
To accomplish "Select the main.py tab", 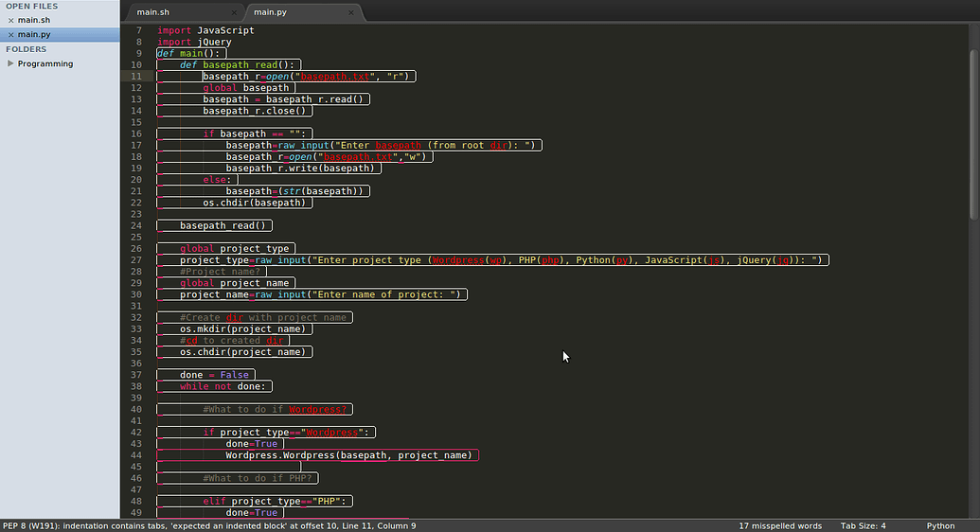I will tap(270, 12).
